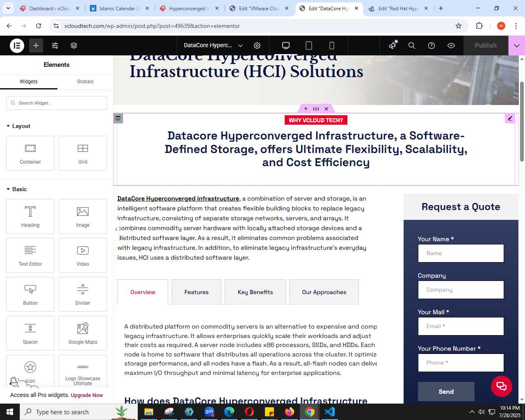Switch to the Islamic Calendar browser tab

click(120, 8)
